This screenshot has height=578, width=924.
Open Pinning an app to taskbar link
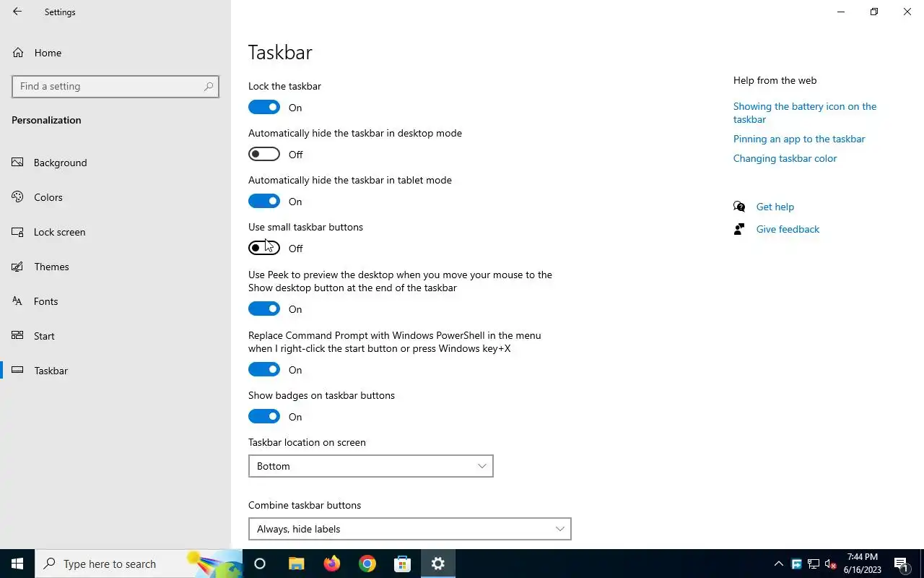pyautogui.click(x=799, y=139)
